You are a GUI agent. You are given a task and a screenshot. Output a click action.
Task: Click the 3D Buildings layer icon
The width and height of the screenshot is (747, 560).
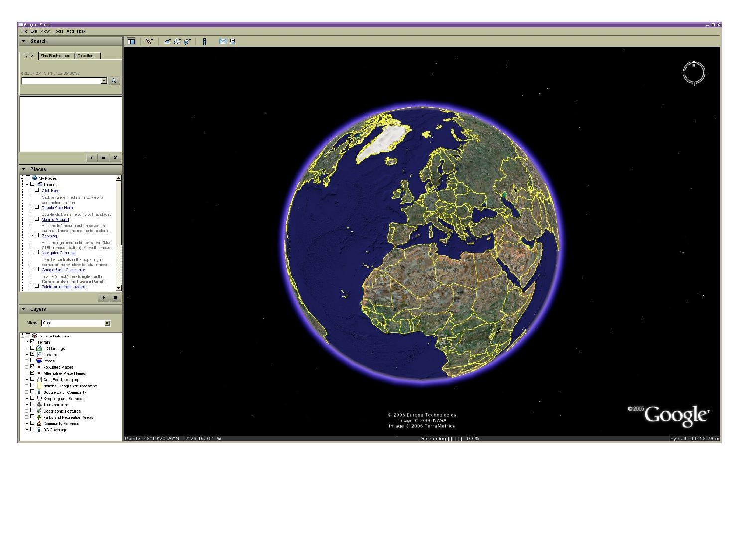pos(39,348)
